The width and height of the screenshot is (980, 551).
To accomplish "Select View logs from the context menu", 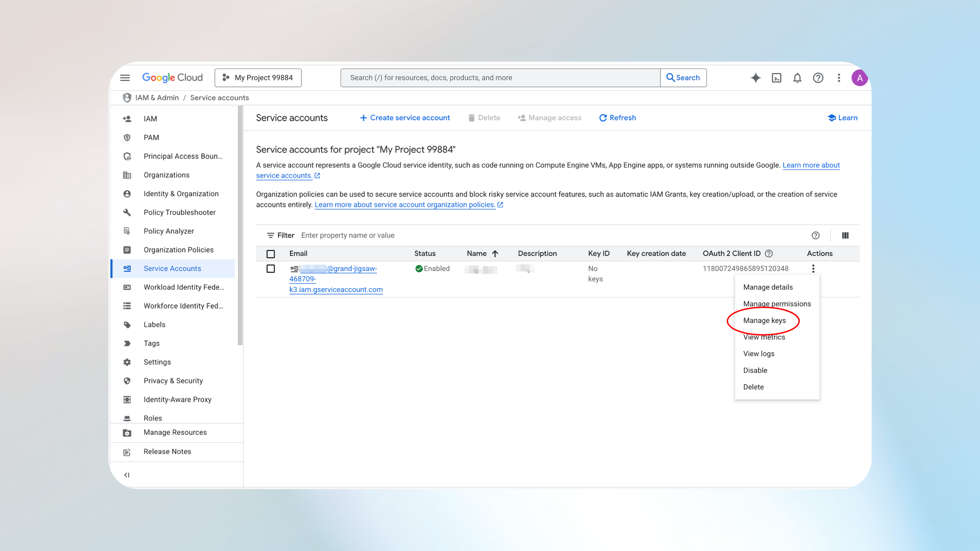I will click(x=758, y=353).
